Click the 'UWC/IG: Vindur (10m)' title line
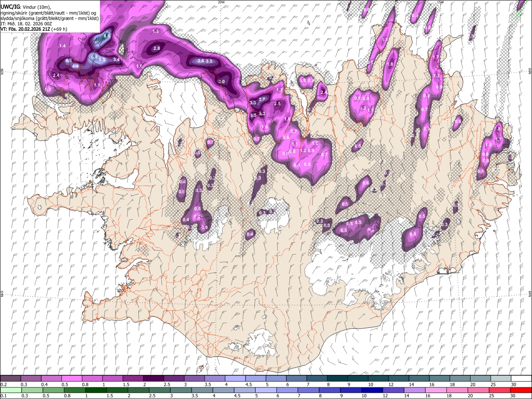 click(x=25, y=7)
